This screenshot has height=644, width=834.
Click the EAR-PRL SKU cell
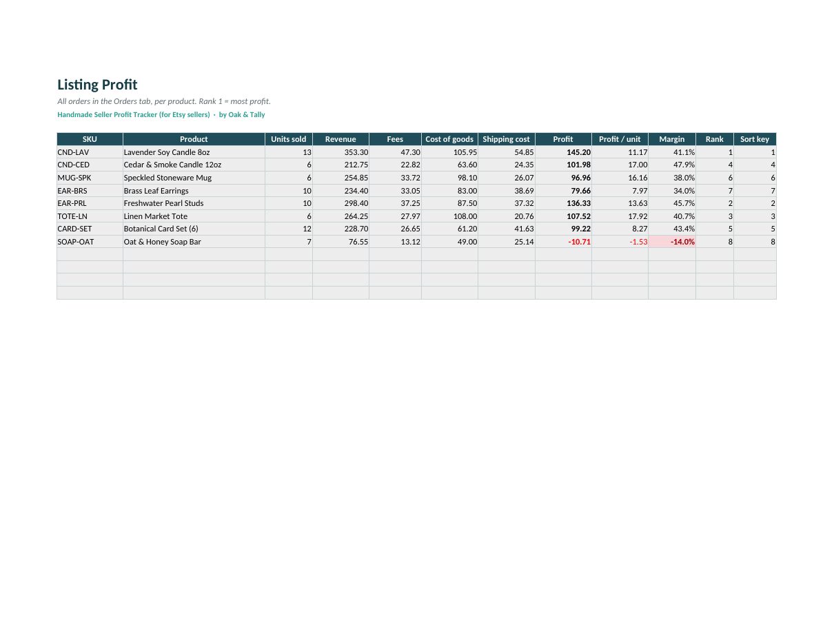pos(90,203)
